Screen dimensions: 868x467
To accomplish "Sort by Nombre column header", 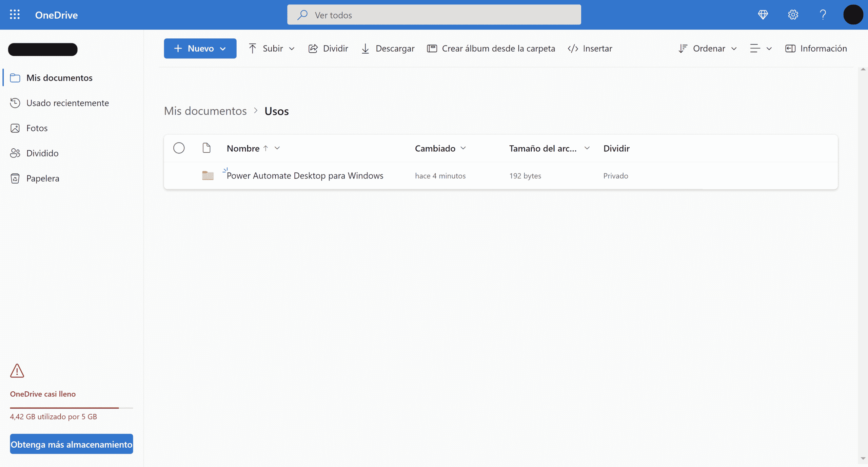I will [243, 148].
